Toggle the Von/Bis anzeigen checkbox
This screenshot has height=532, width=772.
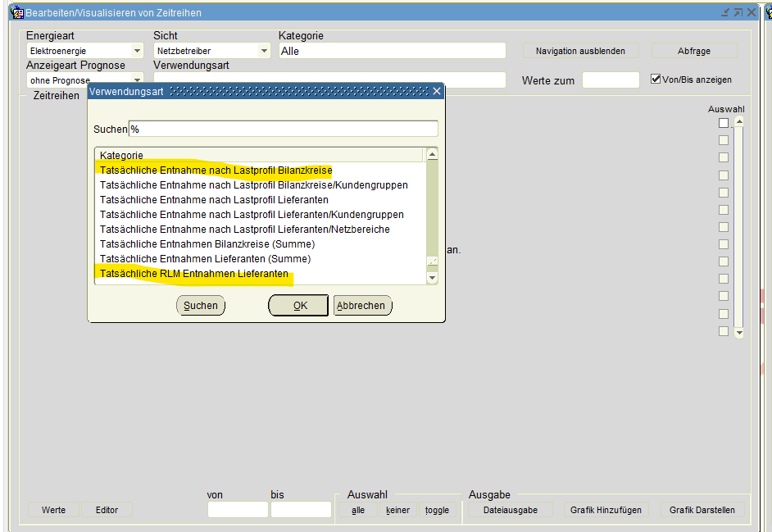pyautogui.click(x=656, y=80)
